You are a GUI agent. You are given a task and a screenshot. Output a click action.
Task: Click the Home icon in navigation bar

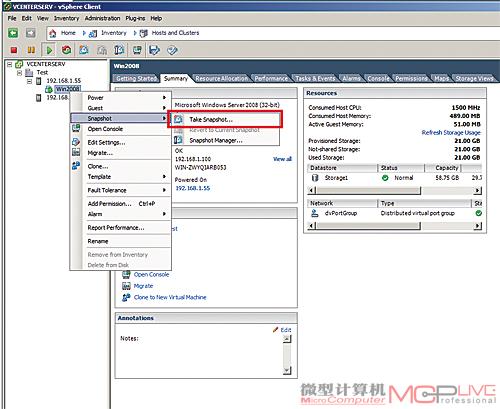[x=53, y=33]
